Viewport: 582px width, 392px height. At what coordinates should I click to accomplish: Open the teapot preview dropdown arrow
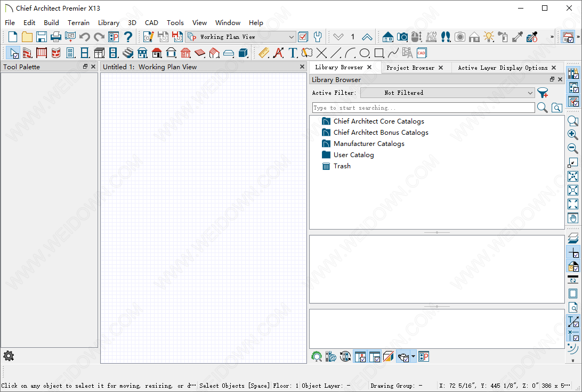(413, 357)
